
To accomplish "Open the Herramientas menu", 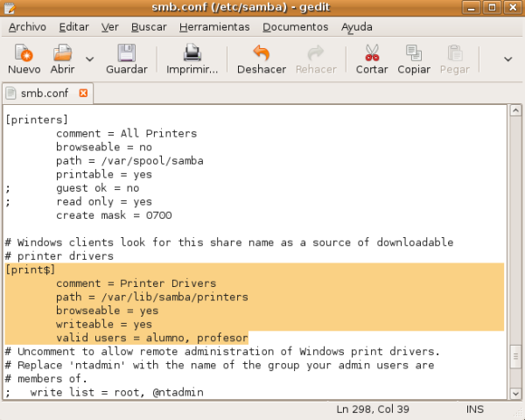I will click(x=216, y=27).
